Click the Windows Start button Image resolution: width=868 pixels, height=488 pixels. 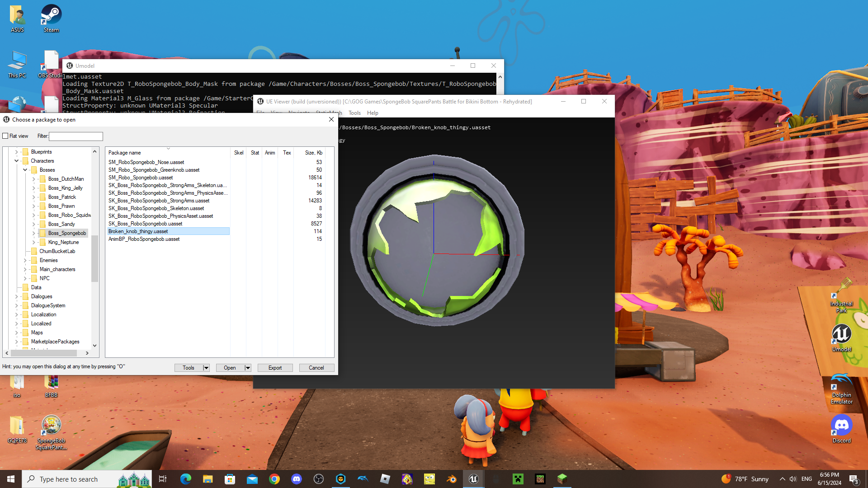point(11,479)
